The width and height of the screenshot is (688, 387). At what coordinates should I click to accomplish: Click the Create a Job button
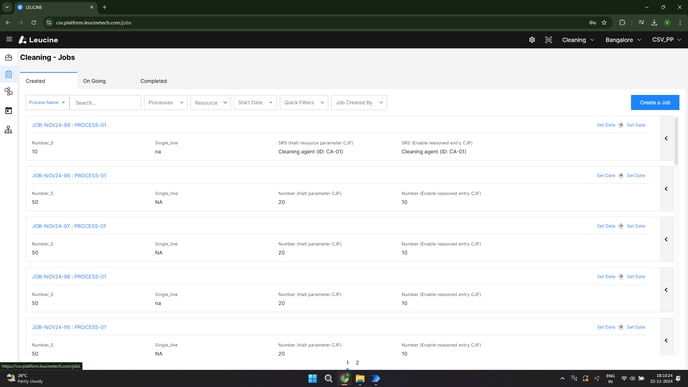pos(655,103)
